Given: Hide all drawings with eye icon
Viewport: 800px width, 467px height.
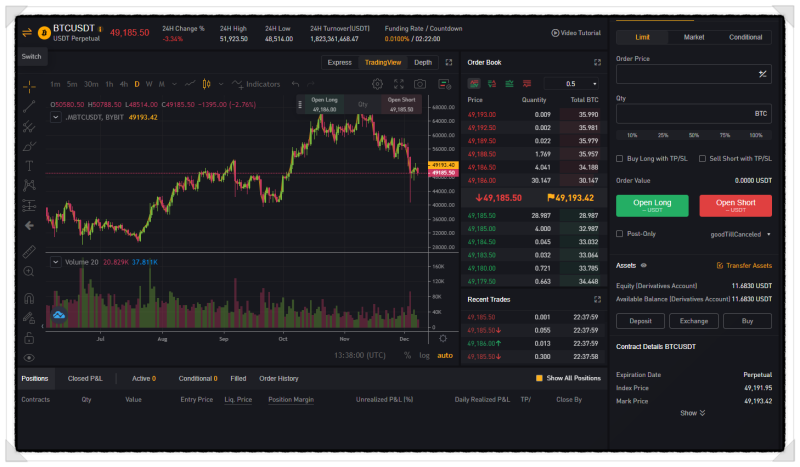Looking at the screenshot, I should point(29,358).
